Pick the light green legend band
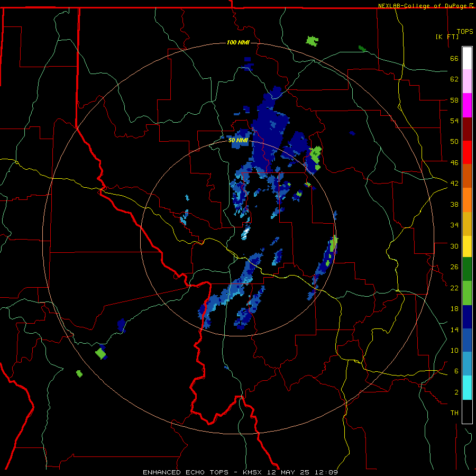 (467, 293)
